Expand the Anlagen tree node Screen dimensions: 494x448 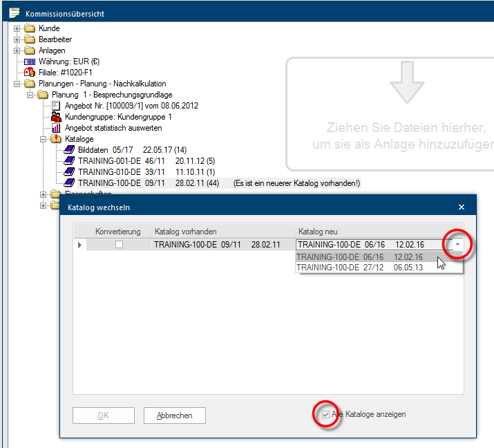click(x=17, y=50)
